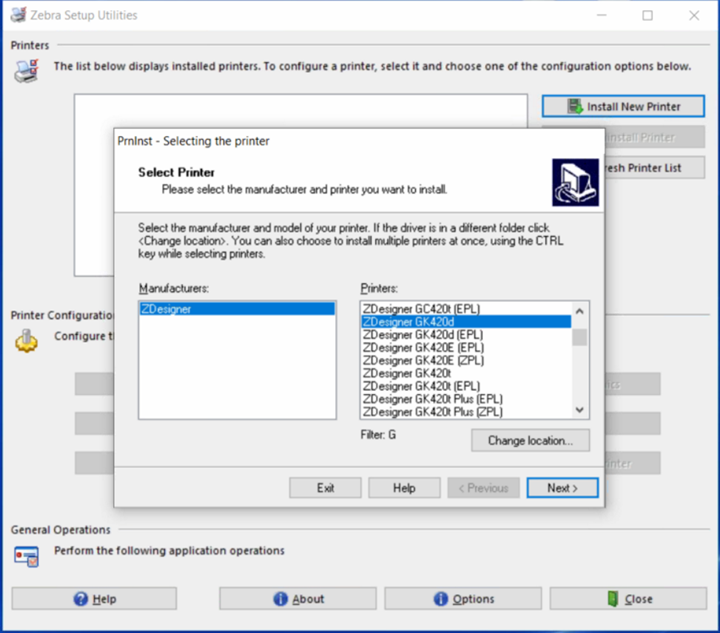720x633 pixels.
Task: Select ZDesigner GK420d printer entry
Action: pos(466,322)
